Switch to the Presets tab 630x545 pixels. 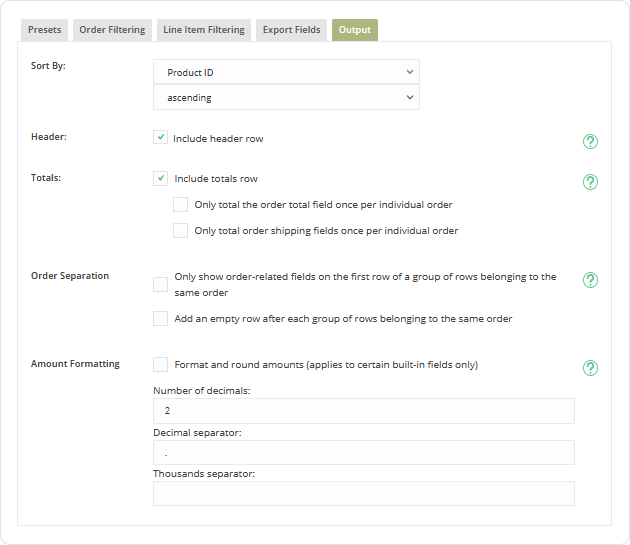[45, 30]
